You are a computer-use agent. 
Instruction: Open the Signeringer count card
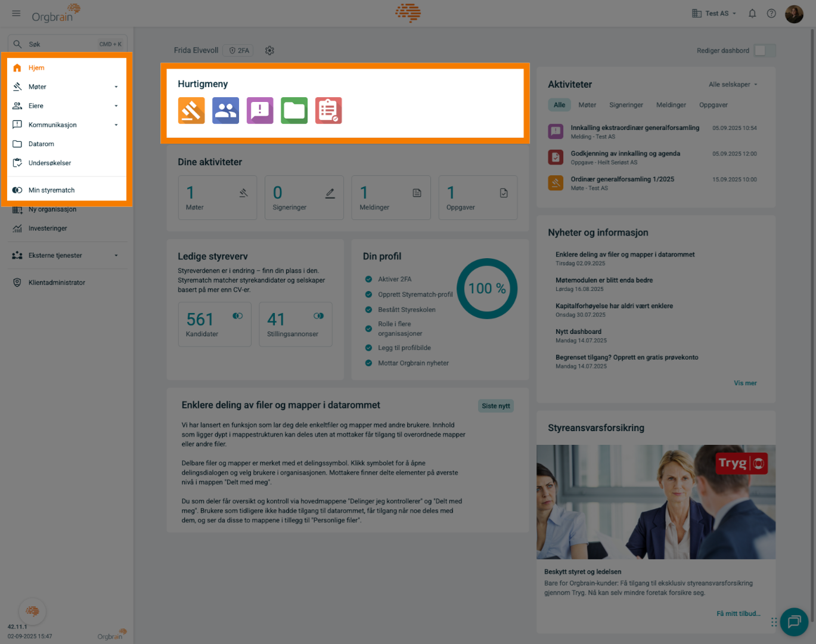(304, 197)
